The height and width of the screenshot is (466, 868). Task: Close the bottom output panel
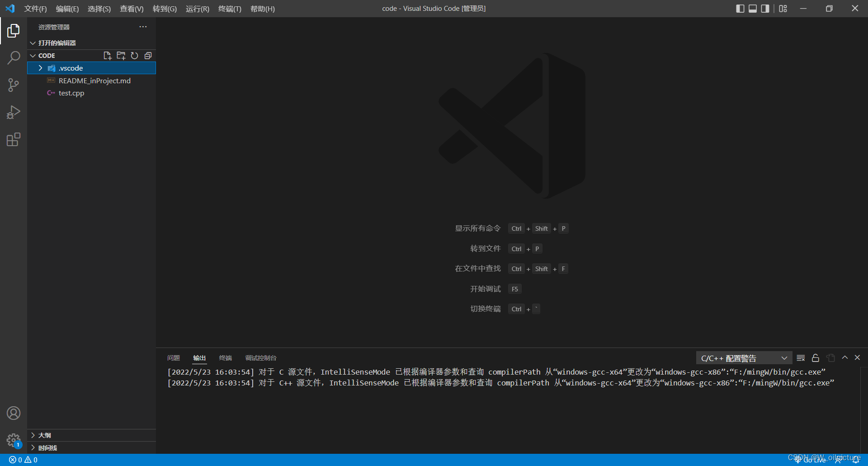[857, 357]
